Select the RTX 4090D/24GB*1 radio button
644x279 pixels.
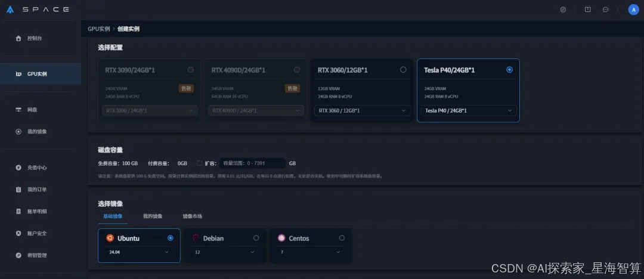[x=297, y=69]
